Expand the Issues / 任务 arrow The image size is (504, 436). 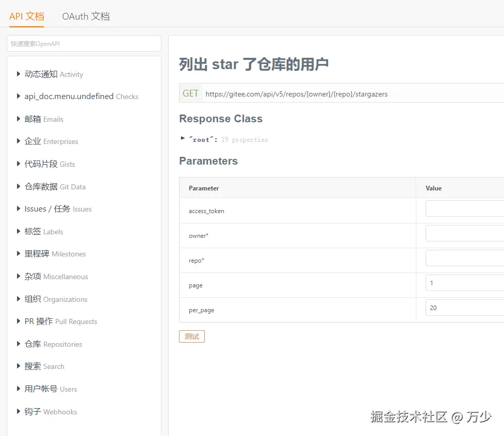[x=19, y=208]
